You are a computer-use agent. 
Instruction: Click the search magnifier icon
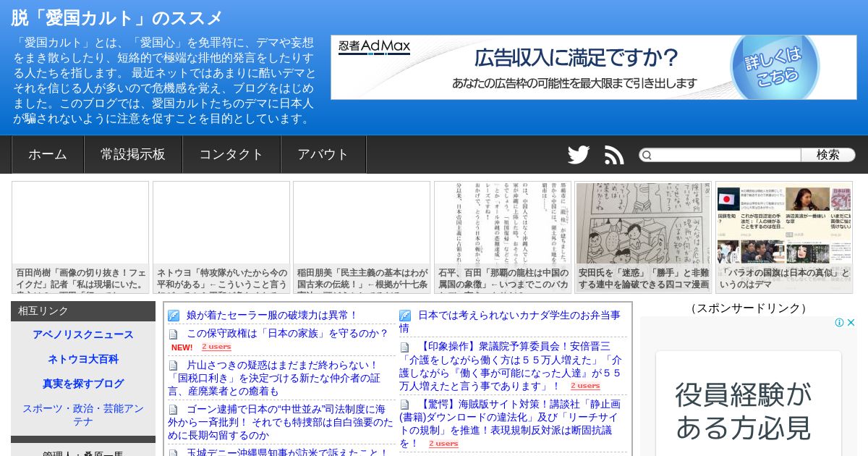[647, 155]
